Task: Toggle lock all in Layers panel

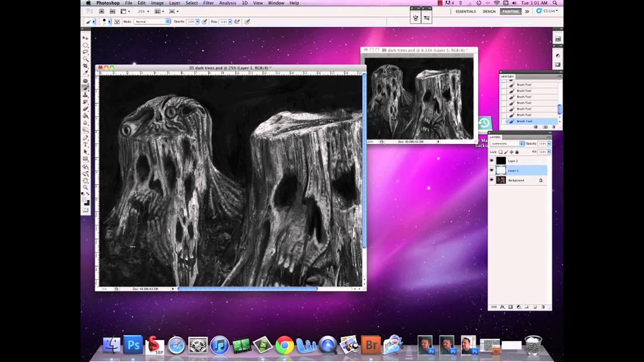Action: click(x=517, y=152)
